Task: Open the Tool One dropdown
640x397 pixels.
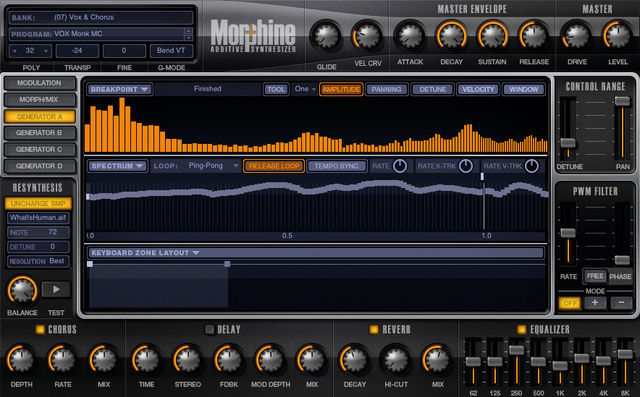Action: coord(305,89)
